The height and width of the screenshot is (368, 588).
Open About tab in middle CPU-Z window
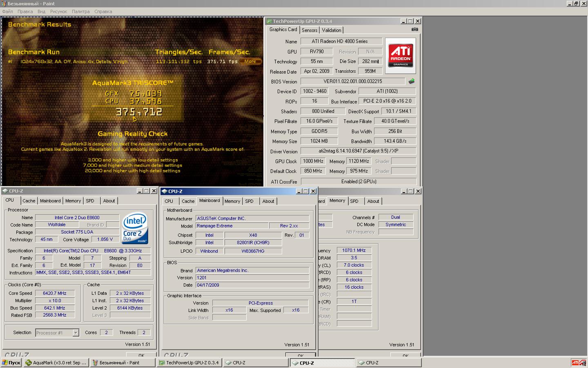coord(268,201)
